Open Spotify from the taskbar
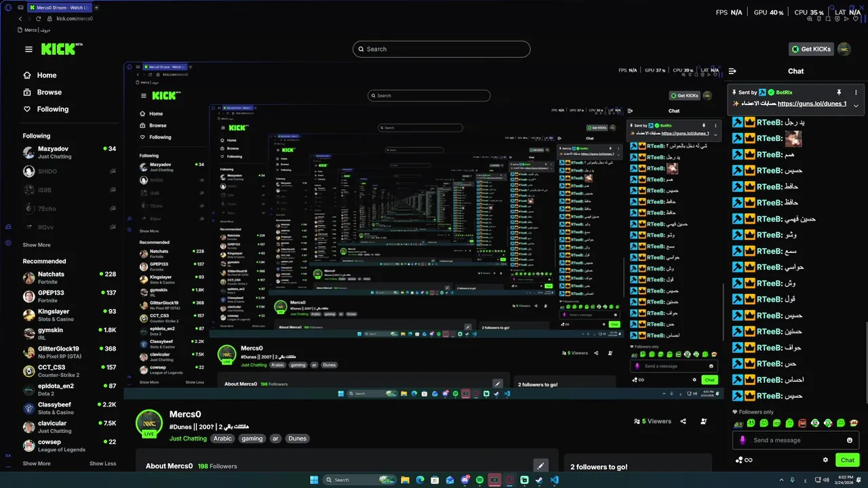 (x=479, y=480)
